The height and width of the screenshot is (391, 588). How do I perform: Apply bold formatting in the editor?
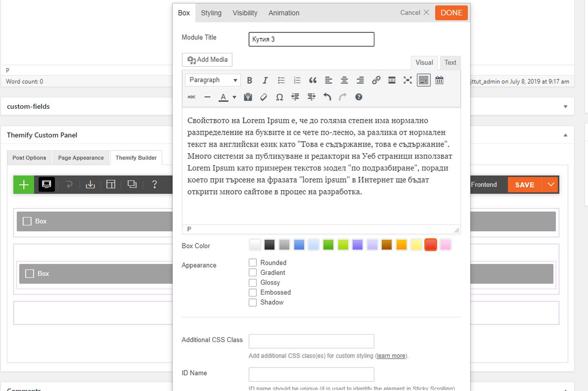click(x=249, y=80)
